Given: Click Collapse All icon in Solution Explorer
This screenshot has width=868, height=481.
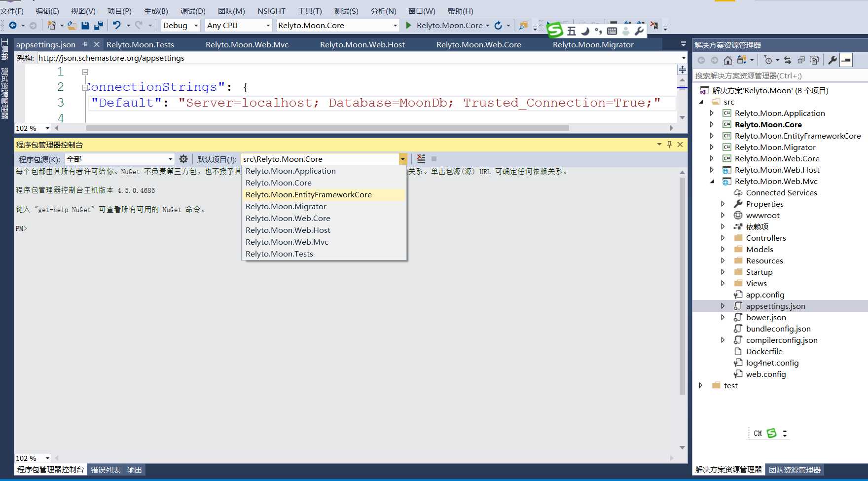Looking at the screenshot, I should (801, 60).
